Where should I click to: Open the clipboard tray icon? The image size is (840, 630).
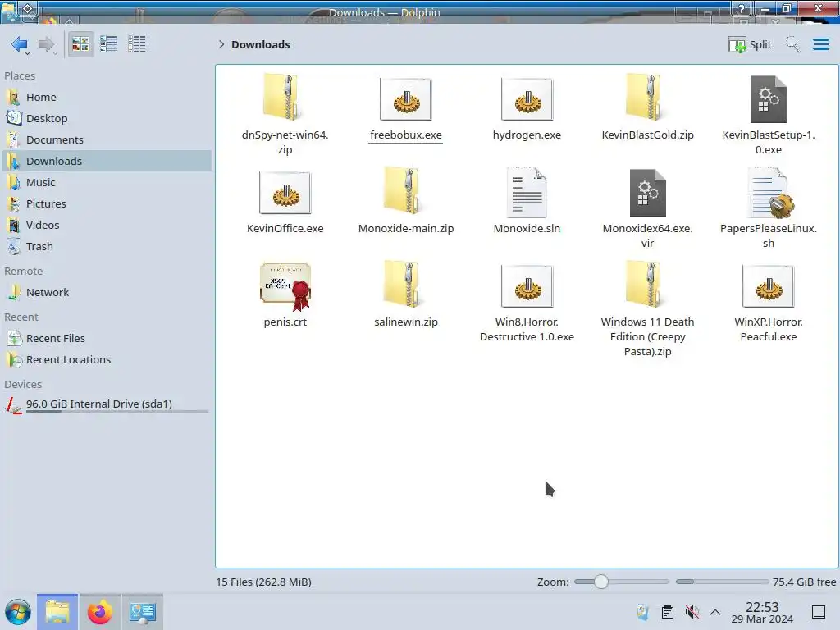668,612
